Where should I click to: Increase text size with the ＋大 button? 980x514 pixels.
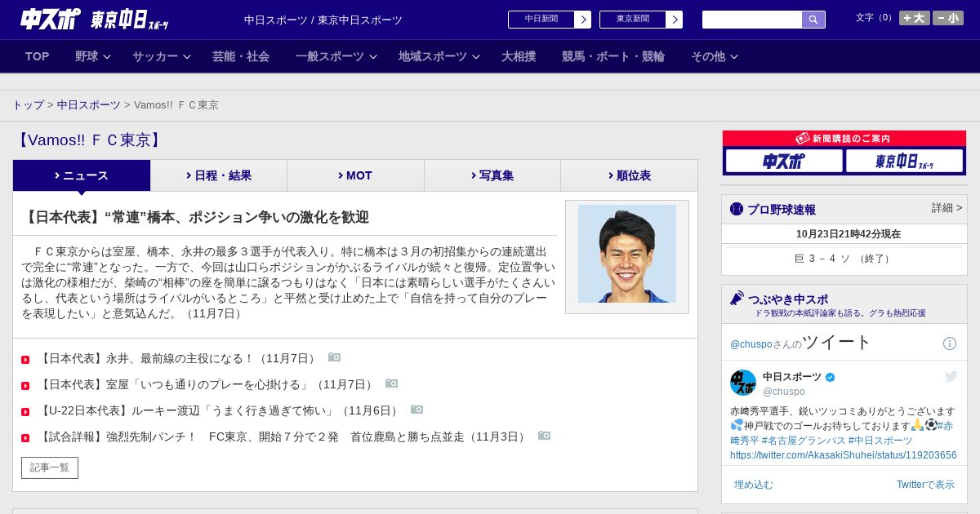(915, 18)
